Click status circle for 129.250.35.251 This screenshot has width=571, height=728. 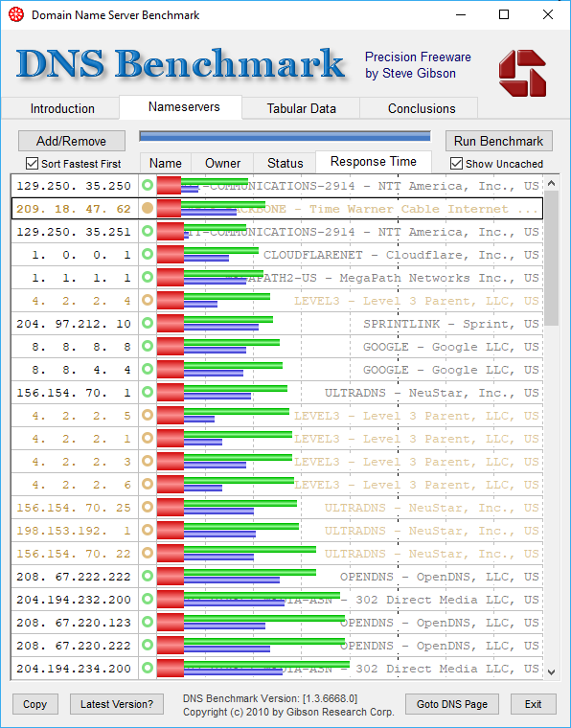[x=148, y=231]
